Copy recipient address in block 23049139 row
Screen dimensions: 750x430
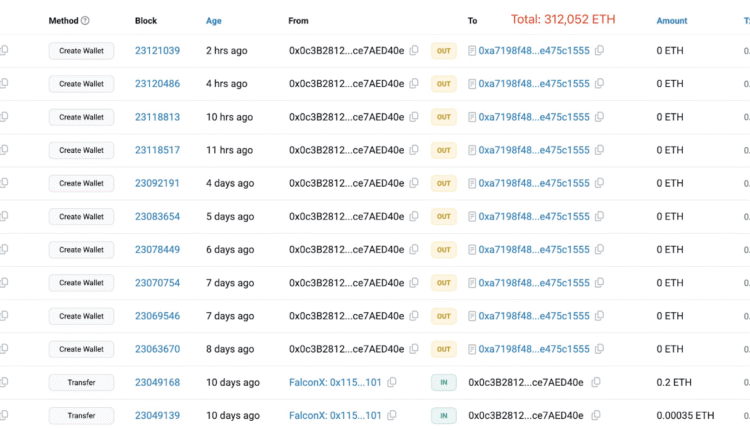pos(596,415)
